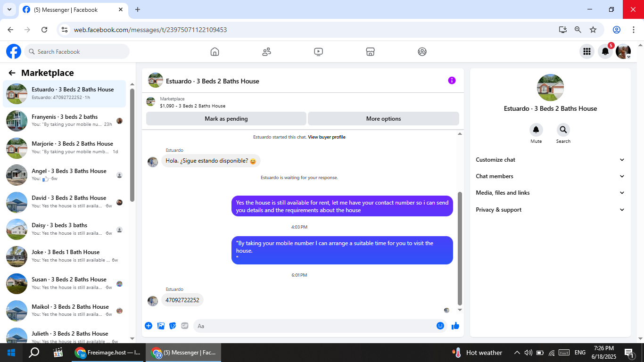This screenshot has width=644, height=362.
Task: Click the message bubble 47092722252
Action: pyautogui.click(x=182, y=300)
